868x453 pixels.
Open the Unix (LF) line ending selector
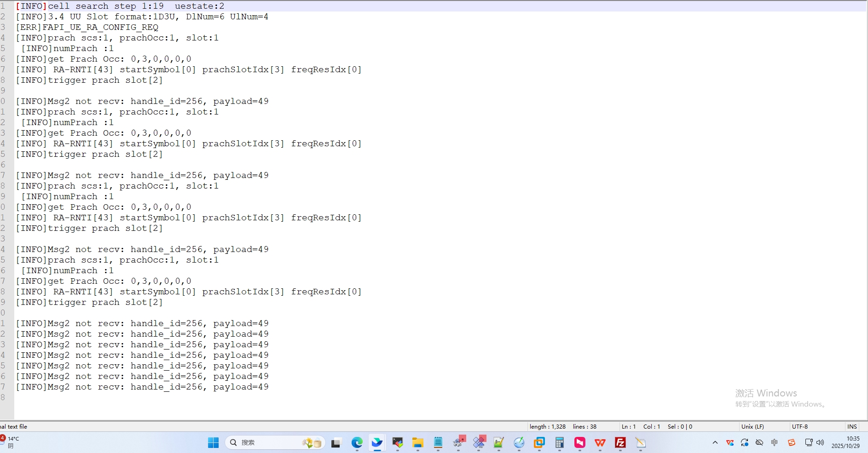(752, 427)
